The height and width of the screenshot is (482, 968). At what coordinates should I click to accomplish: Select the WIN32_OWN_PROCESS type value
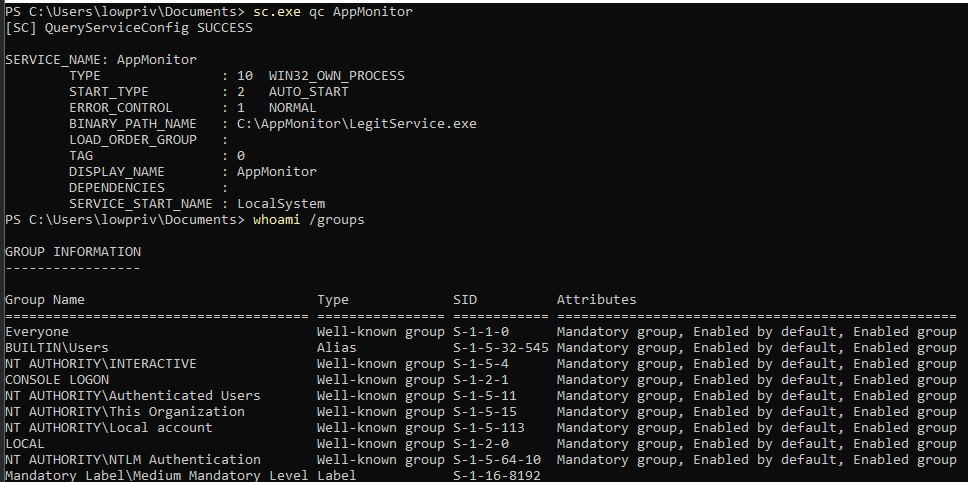(x=336, y=76)
